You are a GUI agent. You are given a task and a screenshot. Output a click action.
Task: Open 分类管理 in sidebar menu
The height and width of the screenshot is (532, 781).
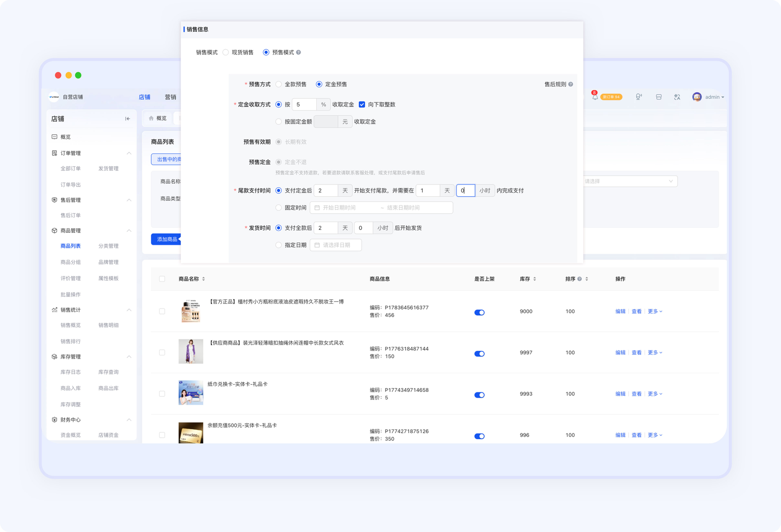click(x=108, y=246)
